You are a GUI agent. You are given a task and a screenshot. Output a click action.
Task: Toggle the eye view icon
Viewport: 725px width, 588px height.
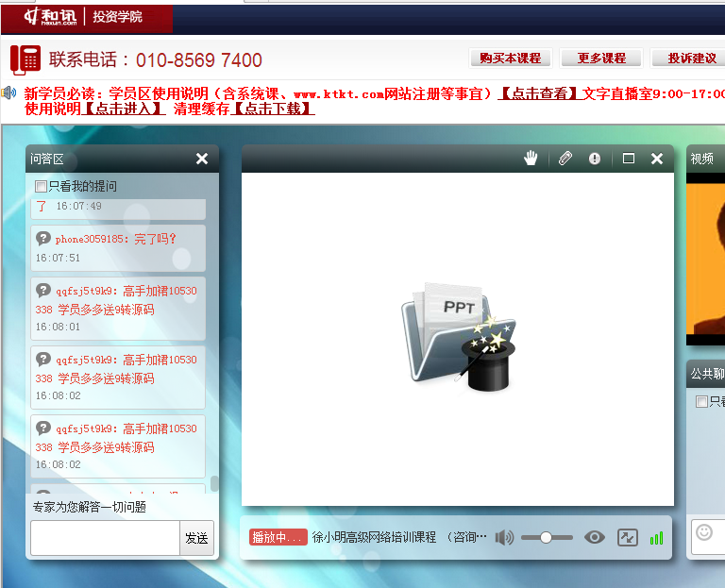594,537
